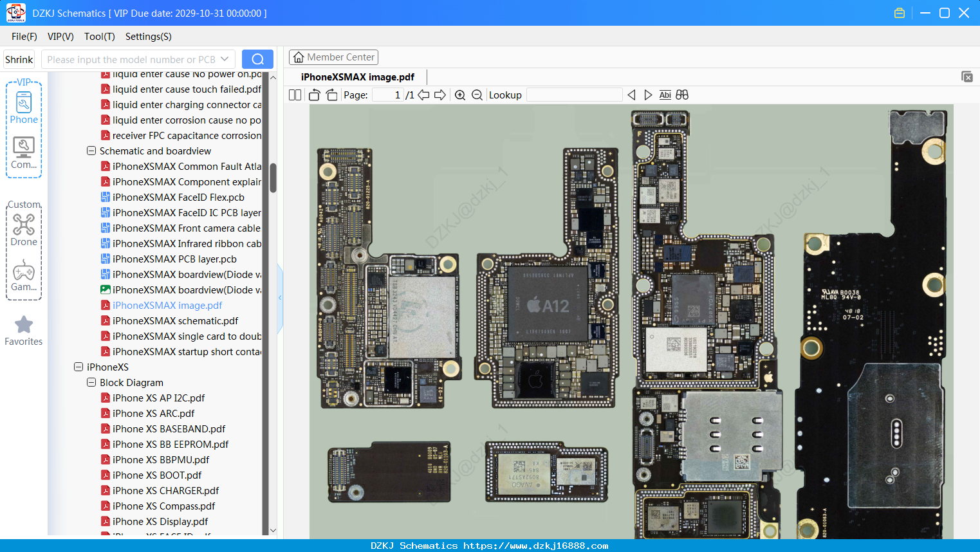Open the Game console category in the sidebar
Viewport: 980px width, 552px height.
(x=24, y=275)
